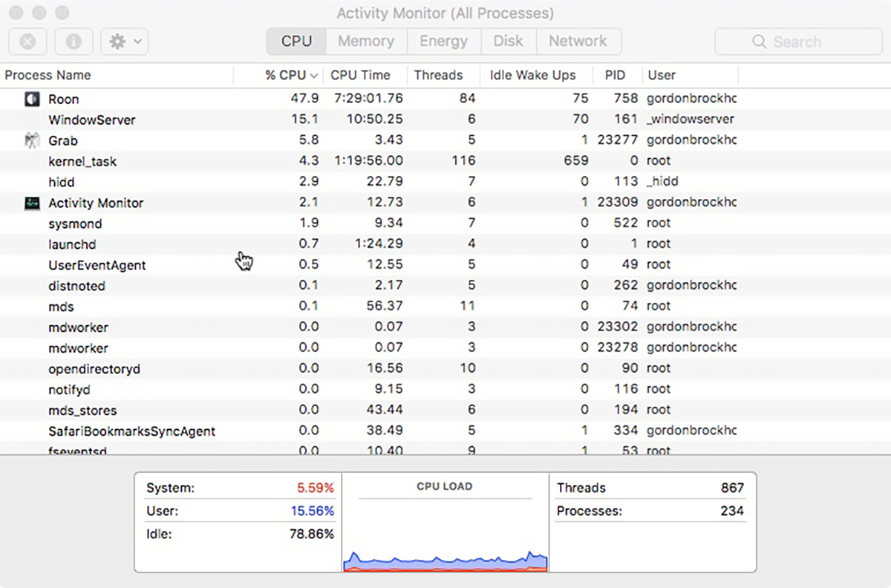Open the Energy tab
Image resolution: width=891 pixels, height=588 pixels.
[443, 42]
